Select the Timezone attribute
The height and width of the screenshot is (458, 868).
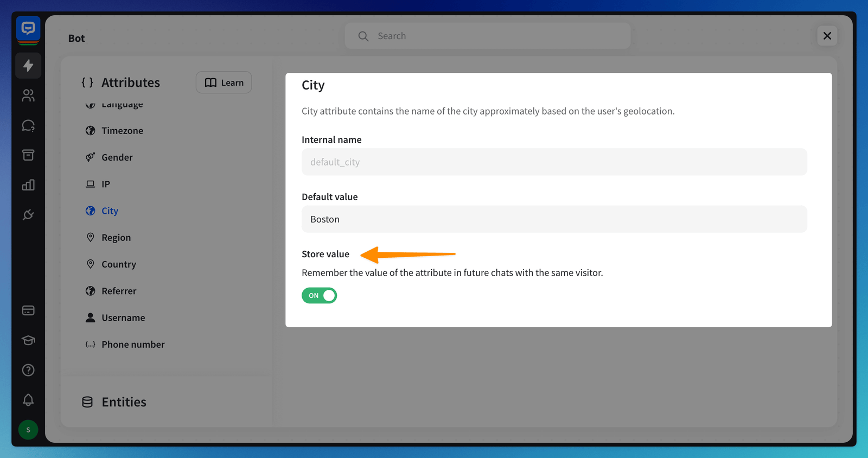point(122,131)
